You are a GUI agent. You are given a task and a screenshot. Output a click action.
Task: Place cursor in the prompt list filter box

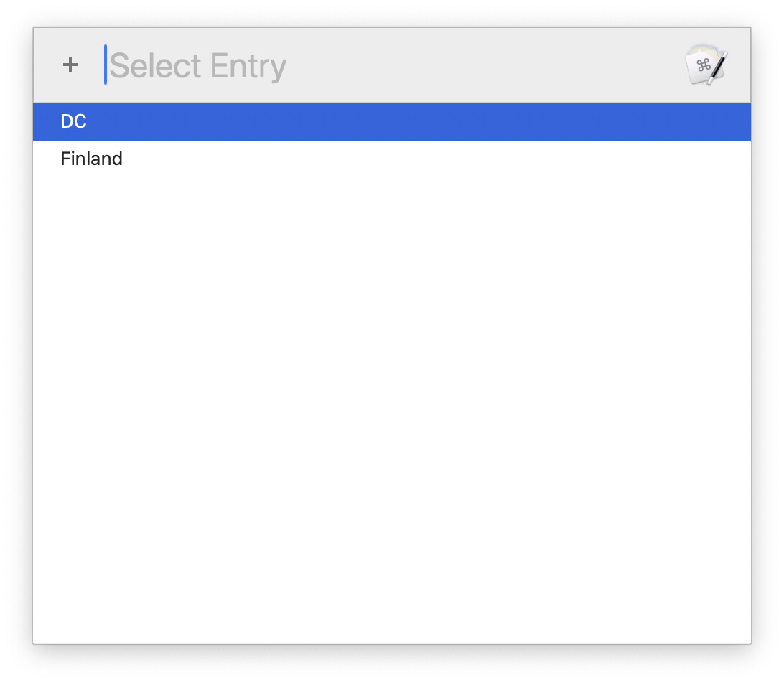coord(390,65)
